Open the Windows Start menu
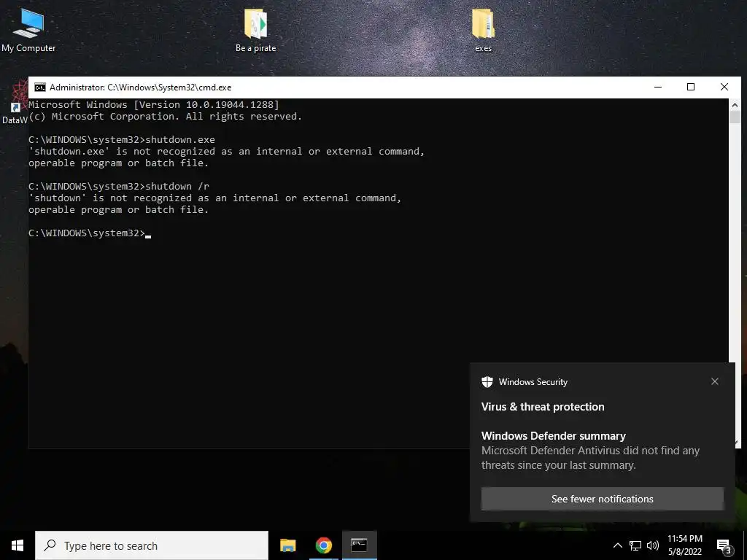The height and width of the screenshot is (560, 747). [x=18, y=545]
